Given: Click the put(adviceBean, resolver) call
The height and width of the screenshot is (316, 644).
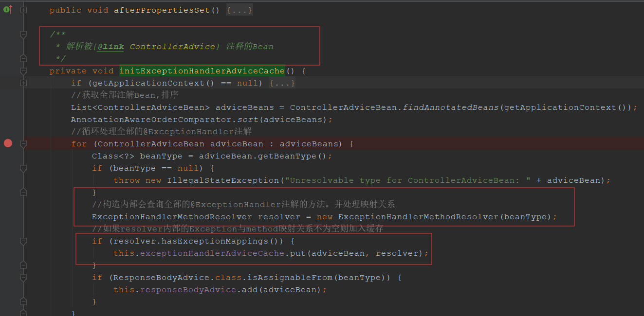Looking at the screenshot, I should 357,253.
